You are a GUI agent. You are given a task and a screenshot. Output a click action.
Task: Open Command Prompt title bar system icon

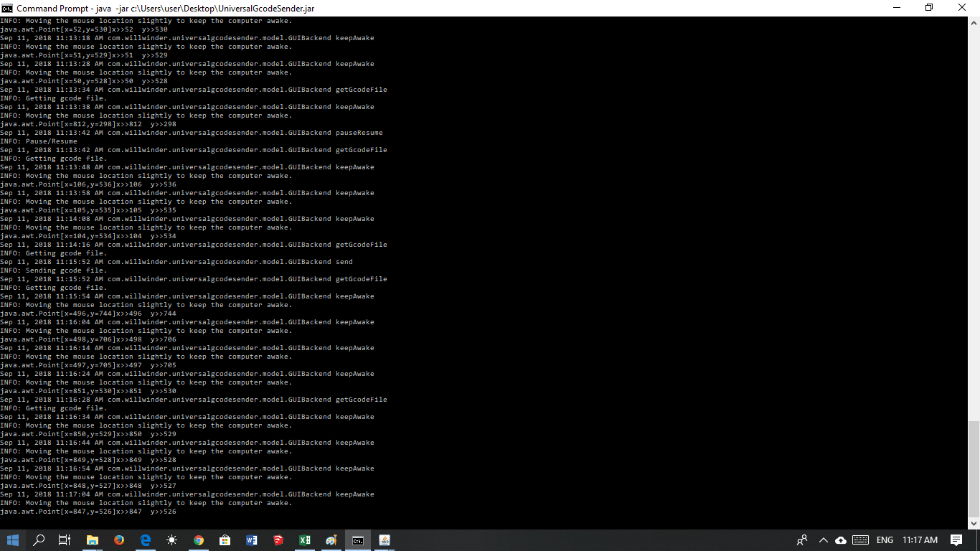tap(7, 8)
